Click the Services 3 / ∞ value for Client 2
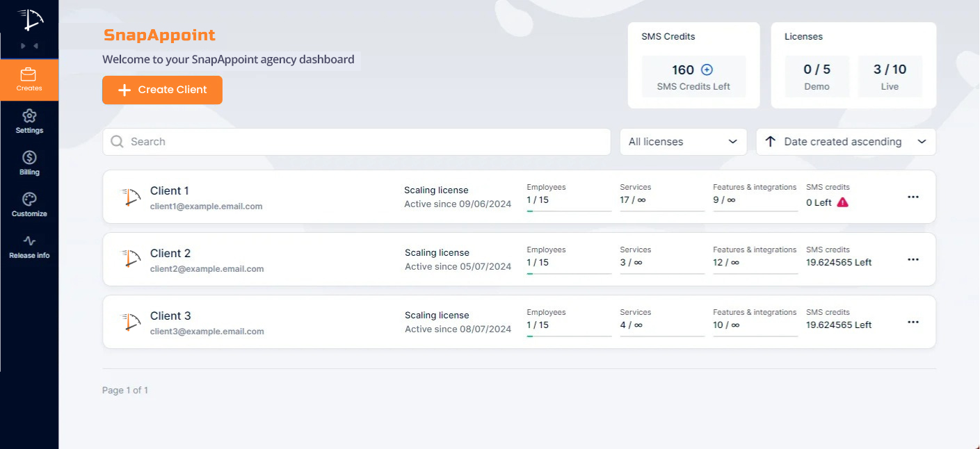The height and width of the screenshot is (449, 980). pyautogui.click(x=632, y=263)
